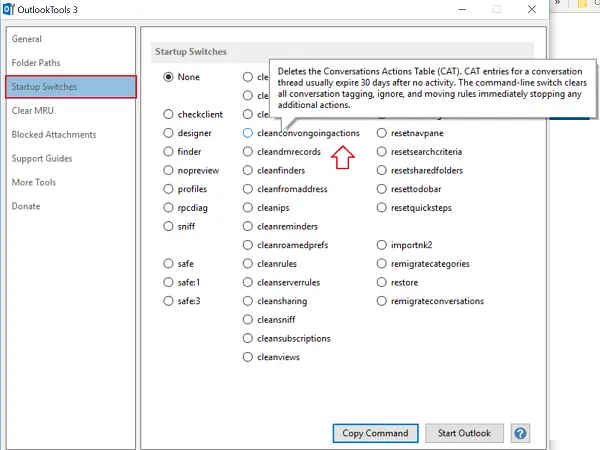Image resolution: width=600 pixels, height=450 pixels.
Task: Pick the resettodobar switch
Action: [x=382, y=189]
